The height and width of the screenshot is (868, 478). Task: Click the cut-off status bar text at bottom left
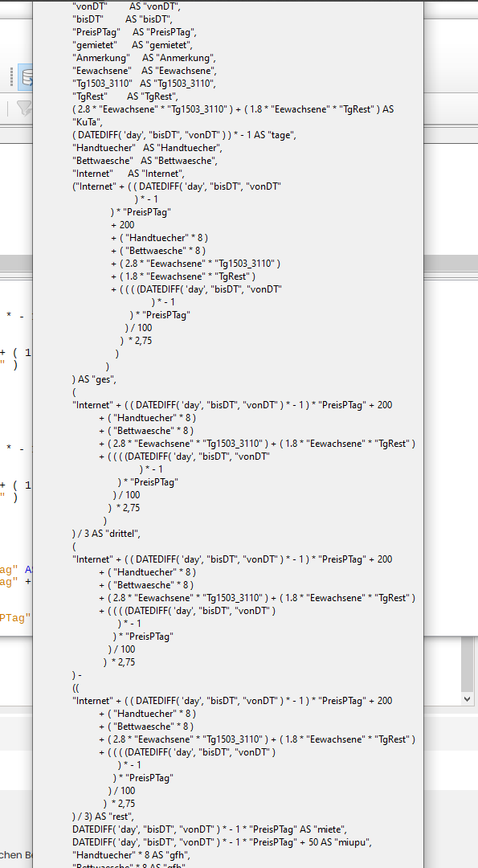[x=16, y=854]
